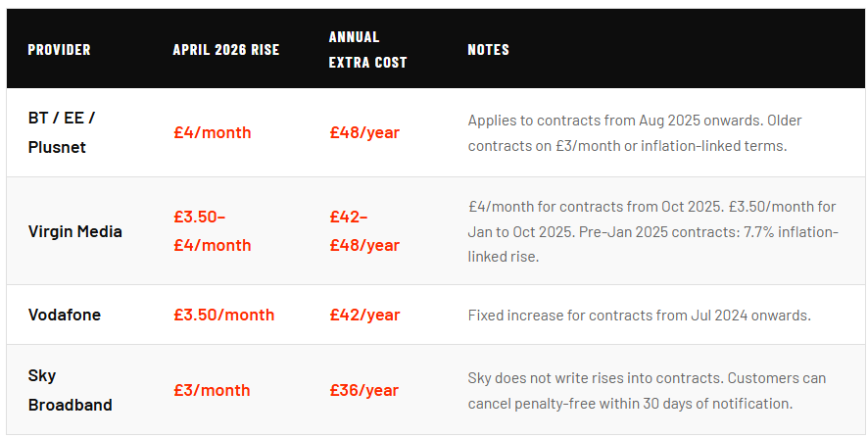Select the Sky Broadband provider cell
This screenshot has height=438, width=868.
[x=70, y=390]
